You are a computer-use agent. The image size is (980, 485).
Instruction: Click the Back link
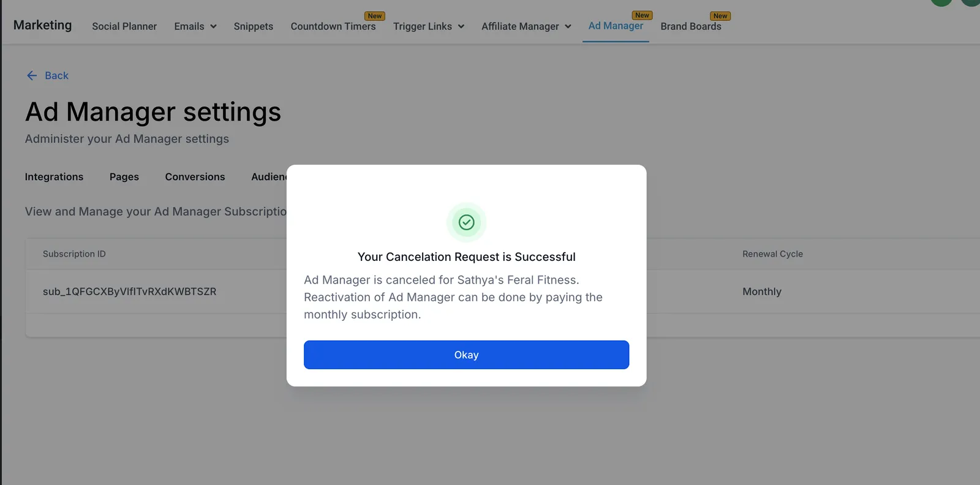click(x=56, y=75)
